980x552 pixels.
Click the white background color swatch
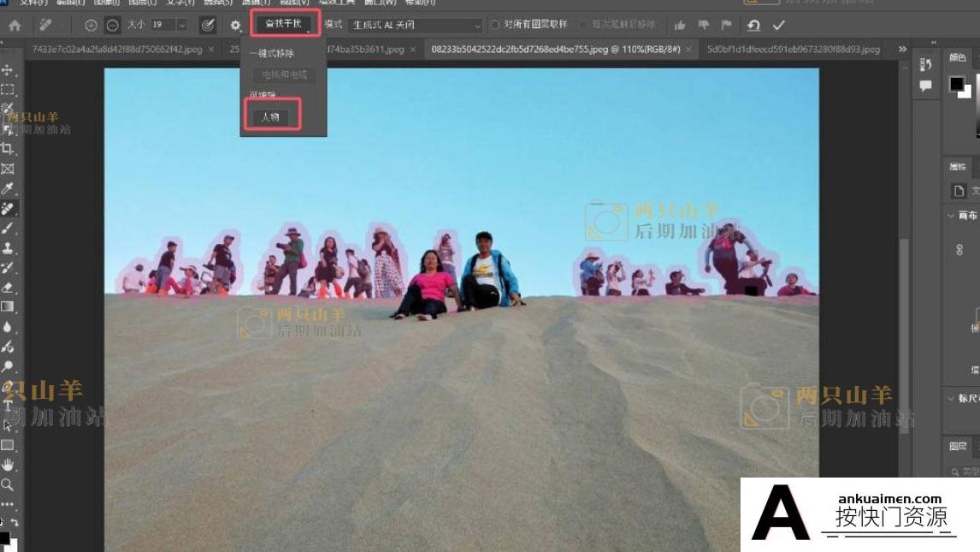968,92
